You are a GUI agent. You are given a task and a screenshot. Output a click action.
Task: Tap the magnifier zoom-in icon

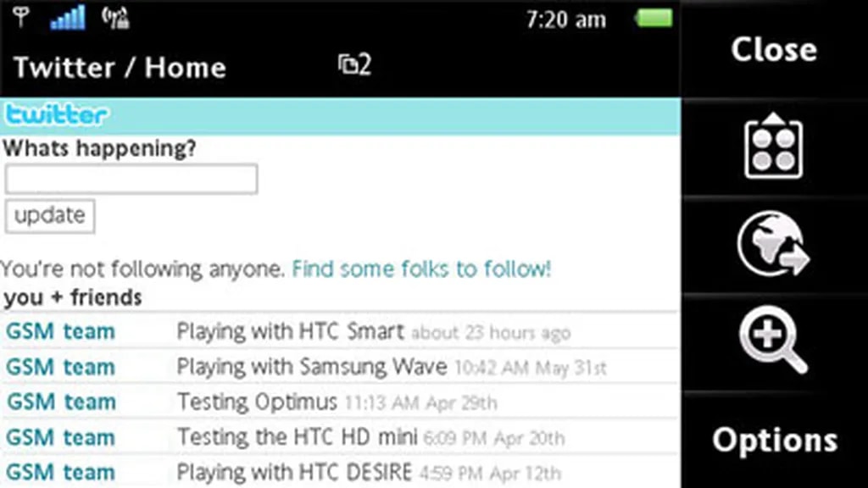[x=773, y=340]
